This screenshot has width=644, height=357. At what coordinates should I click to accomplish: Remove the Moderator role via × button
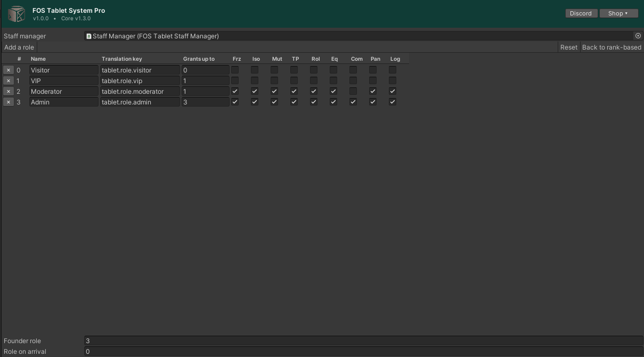click(x=9, y=91)
